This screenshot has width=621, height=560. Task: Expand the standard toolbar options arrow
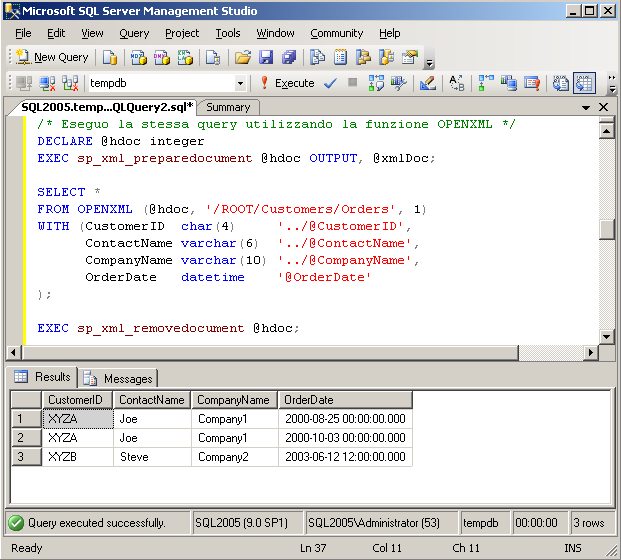[429, 63]
